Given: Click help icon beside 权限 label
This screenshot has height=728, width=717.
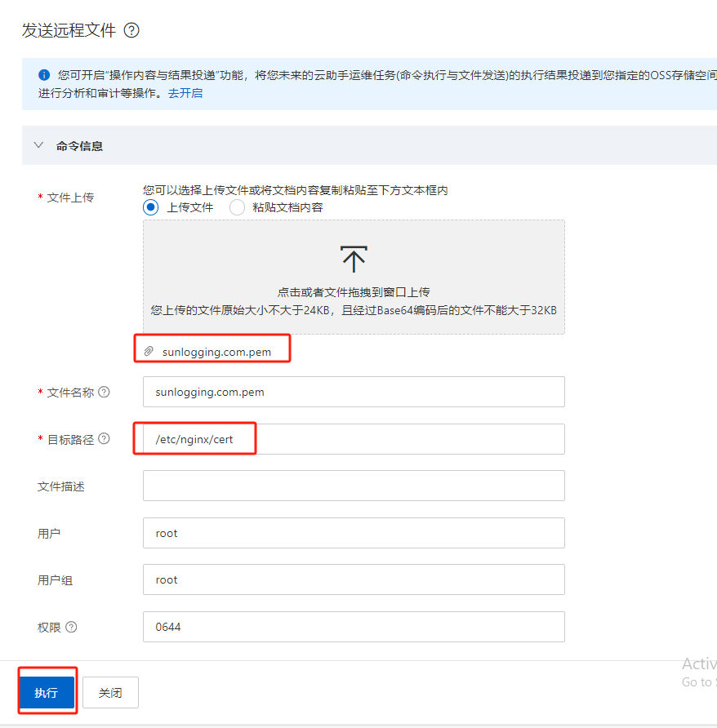Looking at the screenshot, I should pos(71,627).
